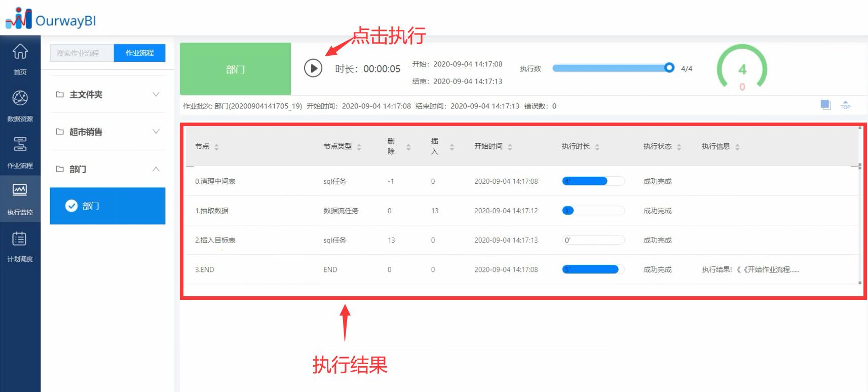
Task: Switch to the 作业流程 tab button
Action: tap(139, 53)
